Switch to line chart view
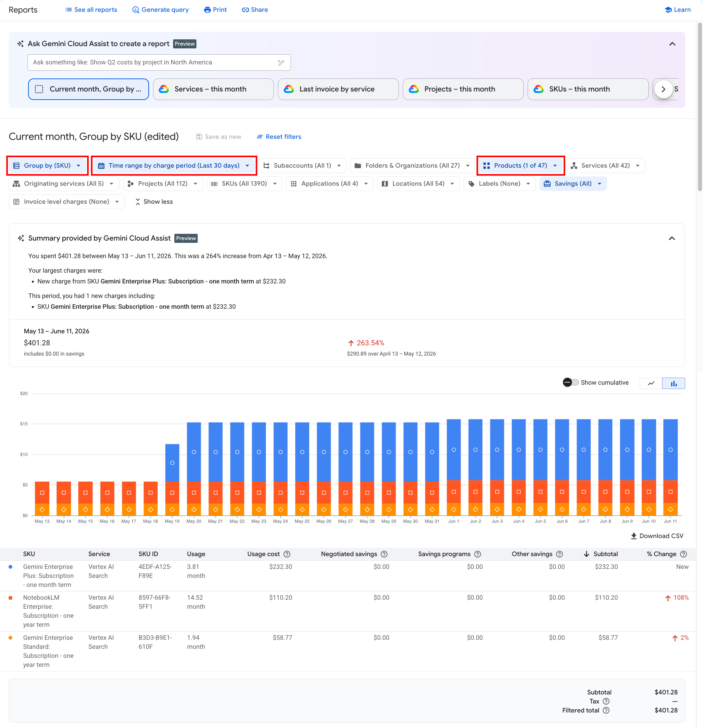The width and height of the screenshot is (703, 728). pos(651,383)
